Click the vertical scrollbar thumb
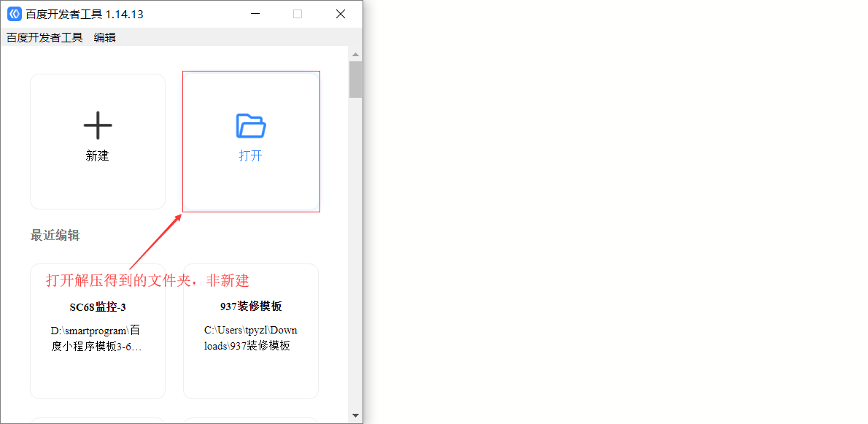 tap(355, 80)
